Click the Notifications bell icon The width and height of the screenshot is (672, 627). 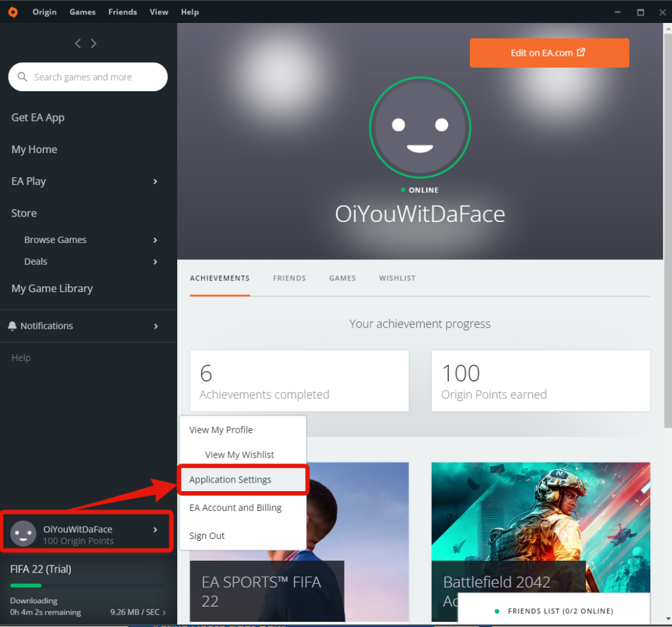(x=12, y=326)
